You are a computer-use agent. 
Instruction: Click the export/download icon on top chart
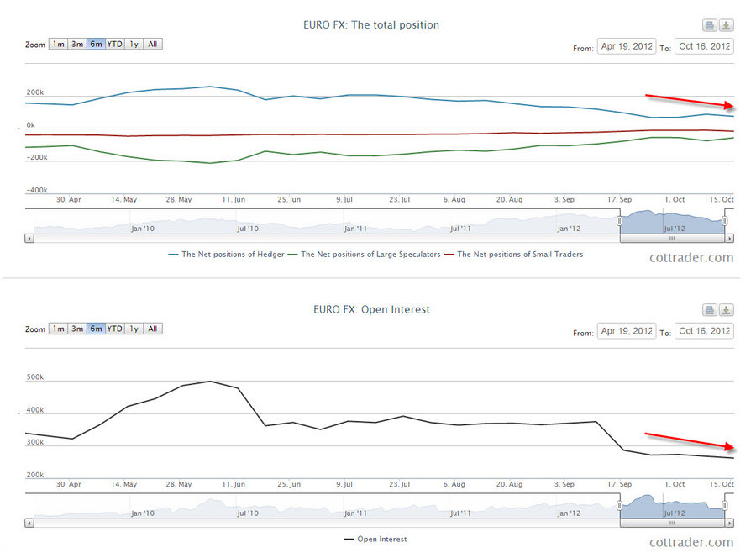tap(726, 24)
